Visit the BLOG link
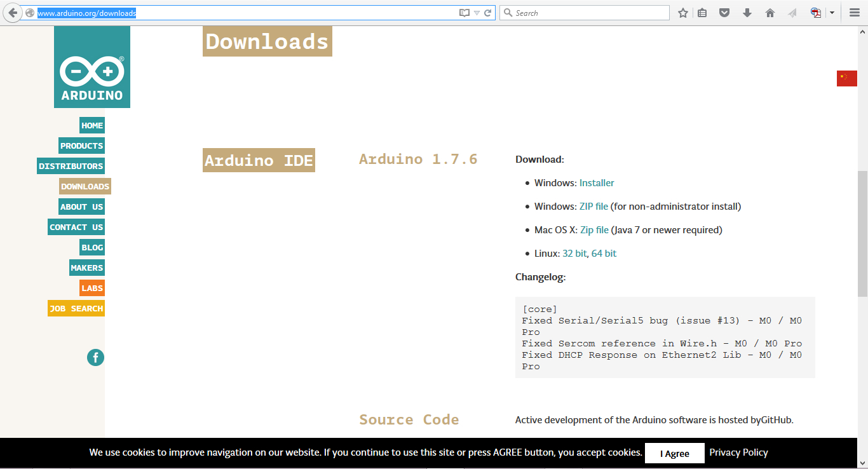Image resolution: width=868 pixels, height=469 pixels. (x=92, y=247)
